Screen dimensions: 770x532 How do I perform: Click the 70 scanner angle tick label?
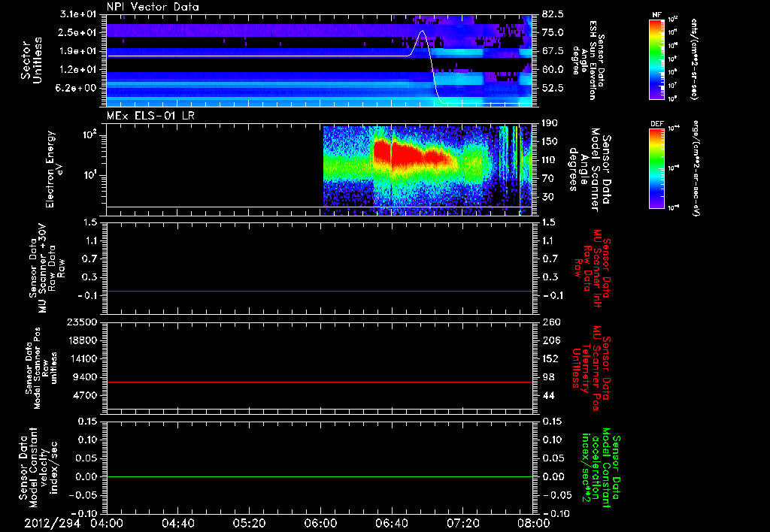pyautogui.click(x=548, y=178)
